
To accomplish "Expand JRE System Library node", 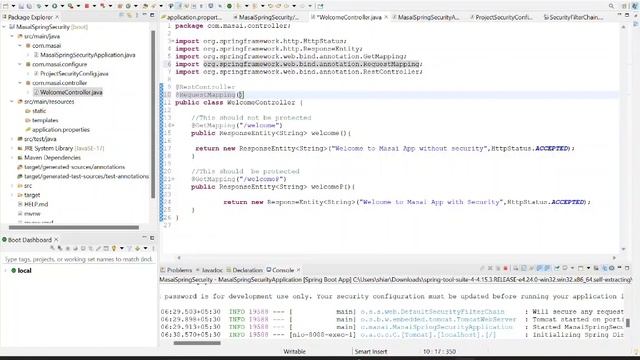I will point(12,149).
